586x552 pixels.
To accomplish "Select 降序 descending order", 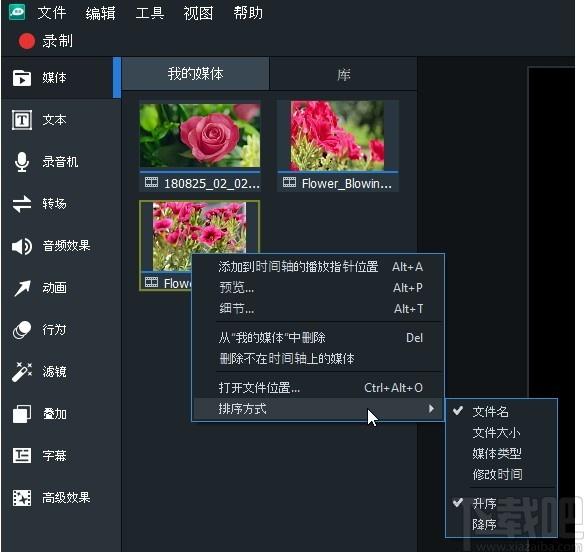I will point(502,525).
